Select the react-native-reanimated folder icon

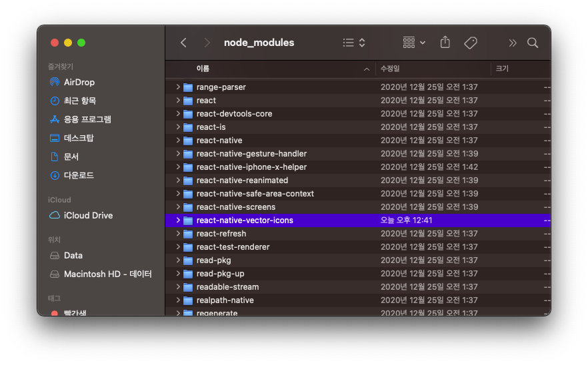[188, 181]
